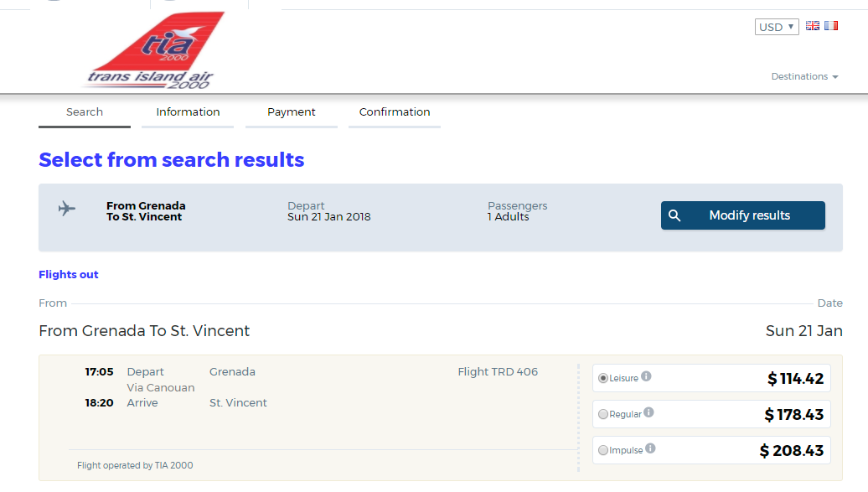Image resolution: width=868 pixels, height=492 pixels.
Task: Click the Flight TRD 406 label
Action: (498, 372)
